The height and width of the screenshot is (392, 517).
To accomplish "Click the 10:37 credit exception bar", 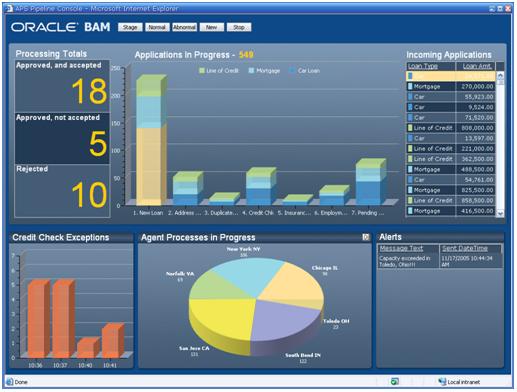I will click(63, 319).
